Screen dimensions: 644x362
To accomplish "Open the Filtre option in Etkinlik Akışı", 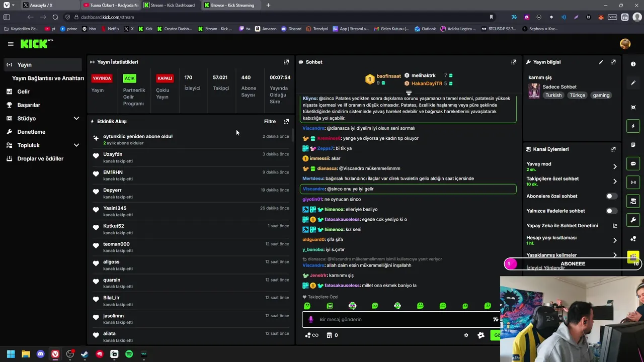I will coord(270,121).
